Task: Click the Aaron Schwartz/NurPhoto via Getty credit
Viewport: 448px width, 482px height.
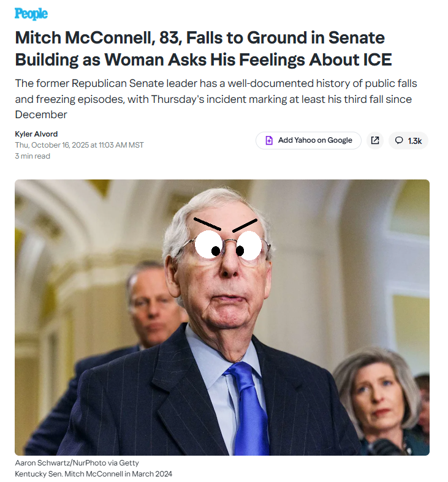Action: [x=77, y=462]
